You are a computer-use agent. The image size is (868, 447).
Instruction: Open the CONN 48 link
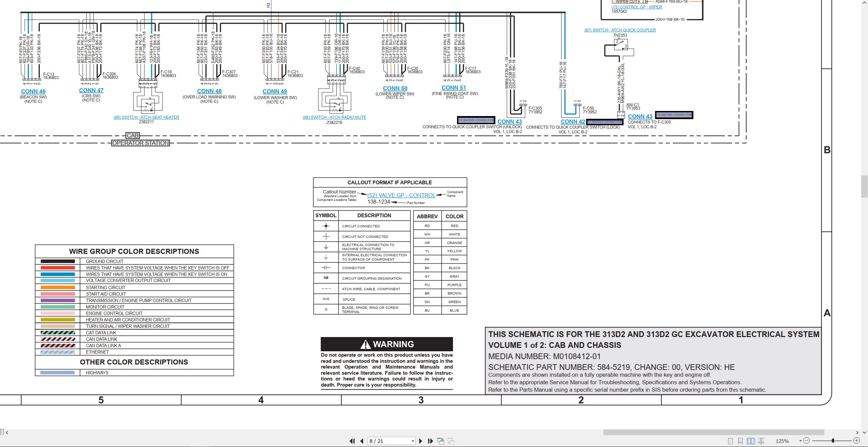[209, 91]
